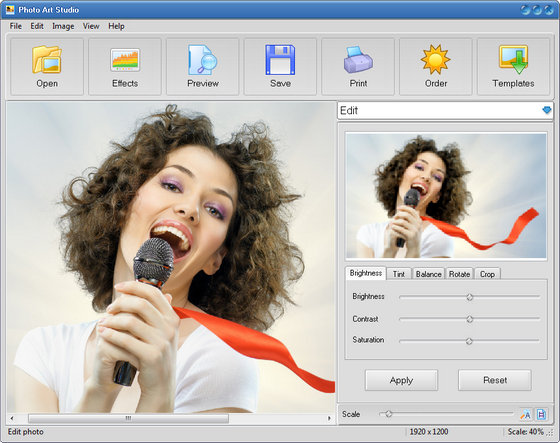Open the Image menu

coord(63,26)
